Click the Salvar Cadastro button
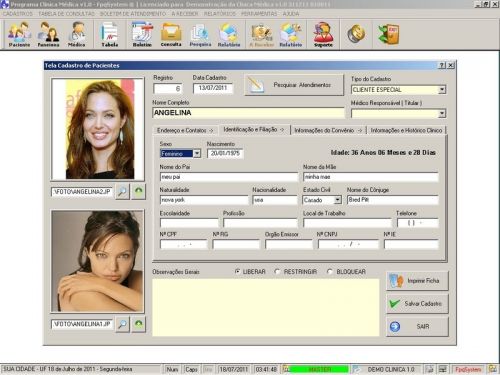Screen dimensions: 500x375 pyautogui.click(x=417, y=304)
